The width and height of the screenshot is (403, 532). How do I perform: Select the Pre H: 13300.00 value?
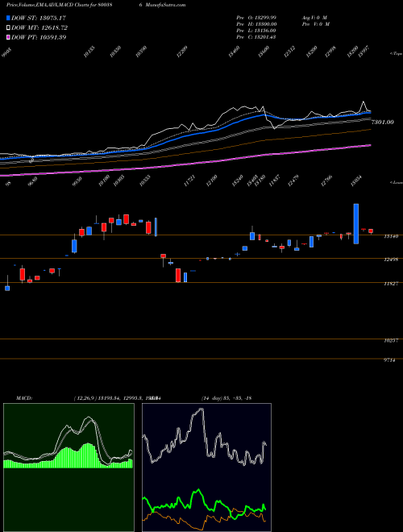[257, 24]
